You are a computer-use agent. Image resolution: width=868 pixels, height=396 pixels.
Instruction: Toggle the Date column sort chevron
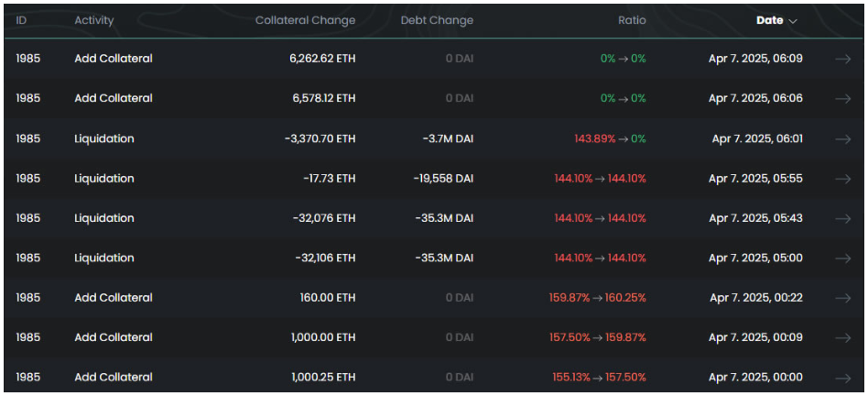[x=793, y=20]
